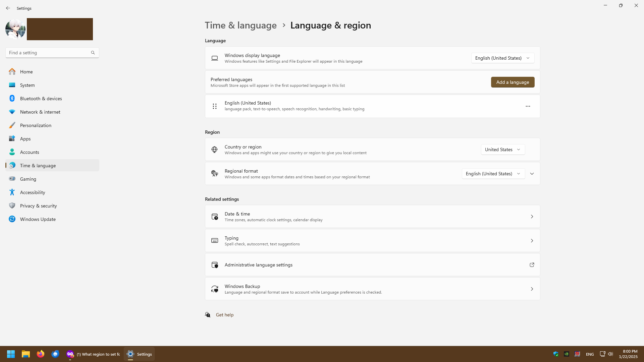The width and height of the screenshot is (644, 362).
Task: Open Date & time related settings
Action: pos(372,217)
